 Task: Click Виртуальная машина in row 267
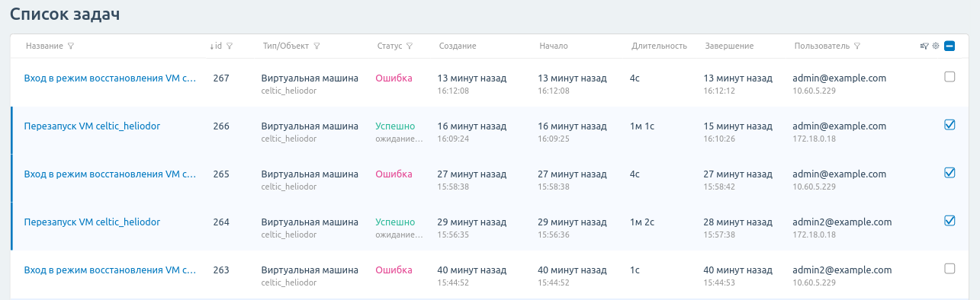pyautogui.click(x=310, y=78)
